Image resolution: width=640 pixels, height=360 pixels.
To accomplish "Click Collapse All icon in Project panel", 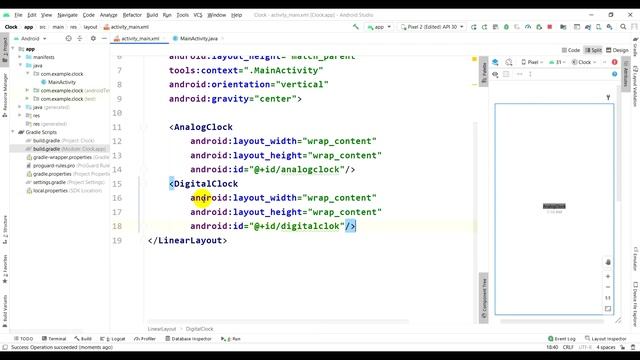I will [80, 38].
